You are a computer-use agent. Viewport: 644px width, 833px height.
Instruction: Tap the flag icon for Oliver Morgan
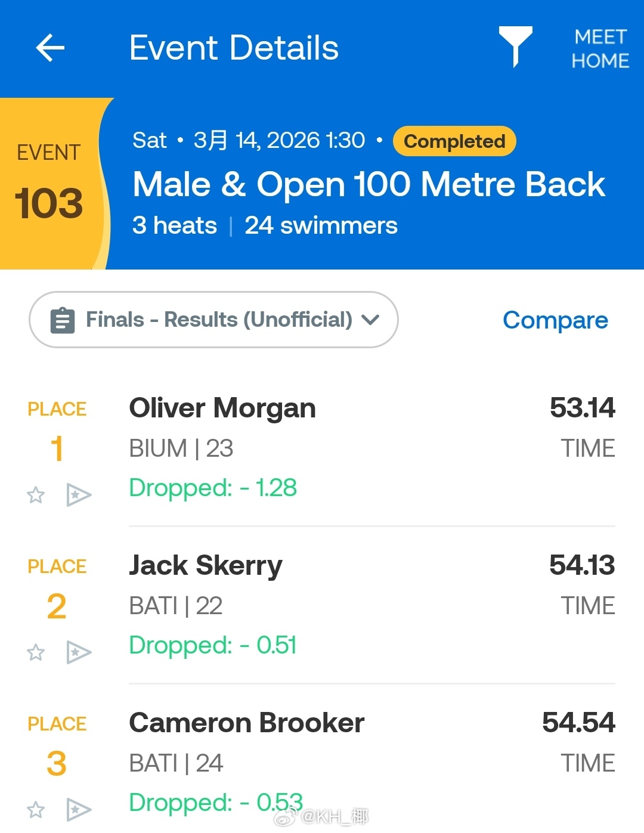(78, 495)
